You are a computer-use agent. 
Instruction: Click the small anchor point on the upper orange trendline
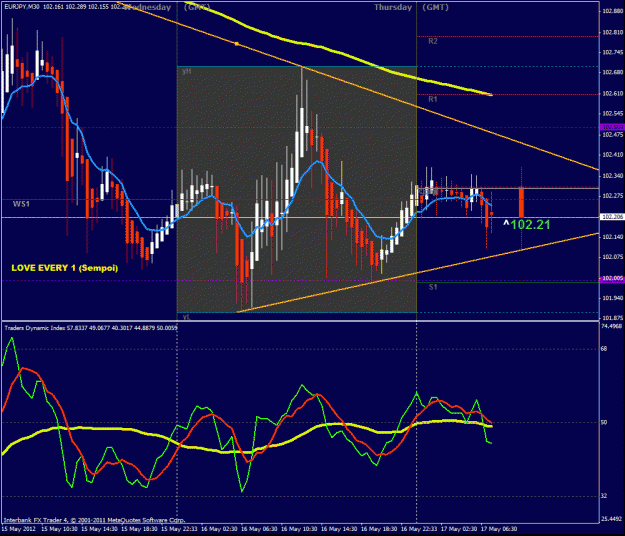[x=236, y=43]
